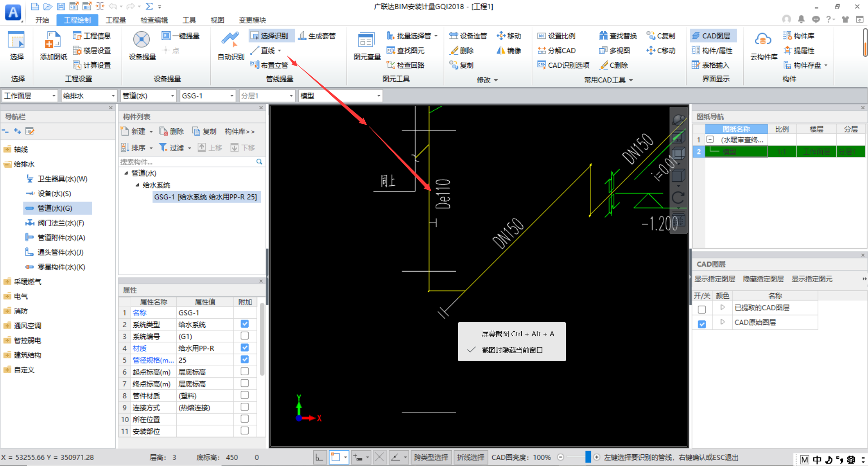868x466 pixels.
Task: Toggle 系统类型 附加 checkbox
Action: 245,324
